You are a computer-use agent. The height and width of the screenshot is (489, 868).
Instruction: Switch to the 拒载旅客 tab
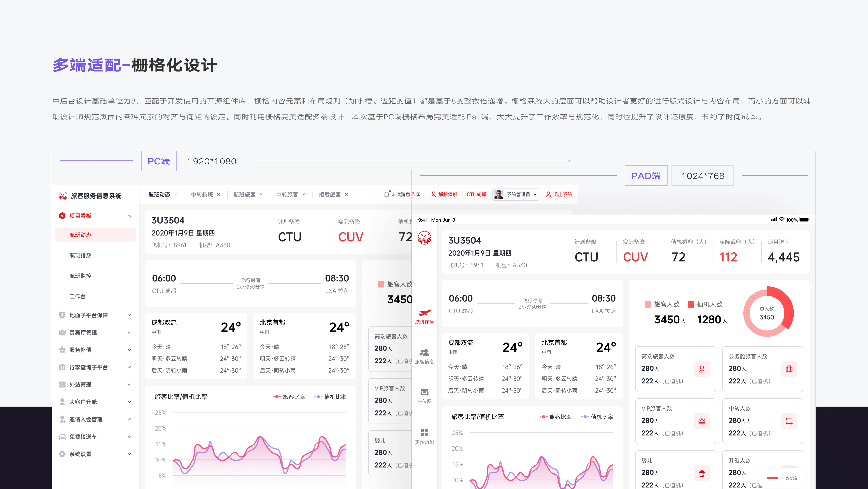click(x=329, y=195)
